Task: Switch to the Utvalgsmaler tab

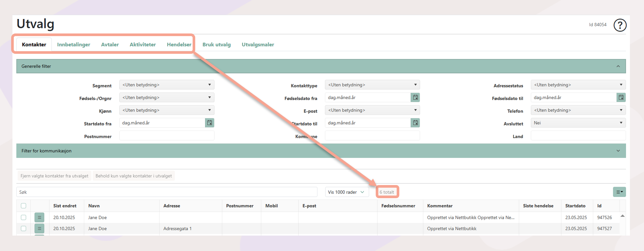Action: [x=258, y=45]
